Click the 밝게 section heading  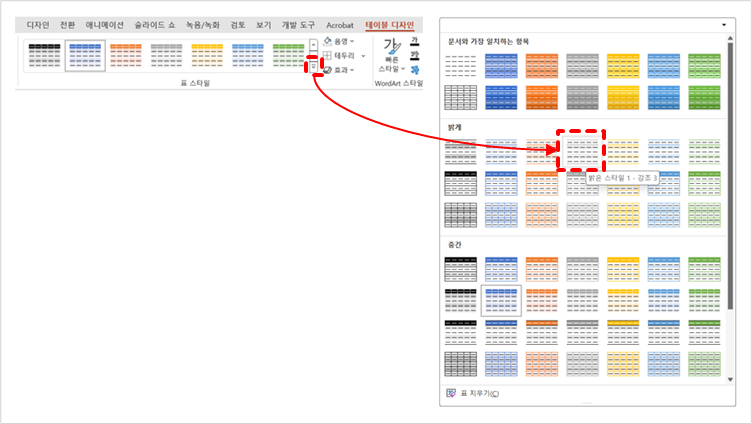(x=455, y=128)
